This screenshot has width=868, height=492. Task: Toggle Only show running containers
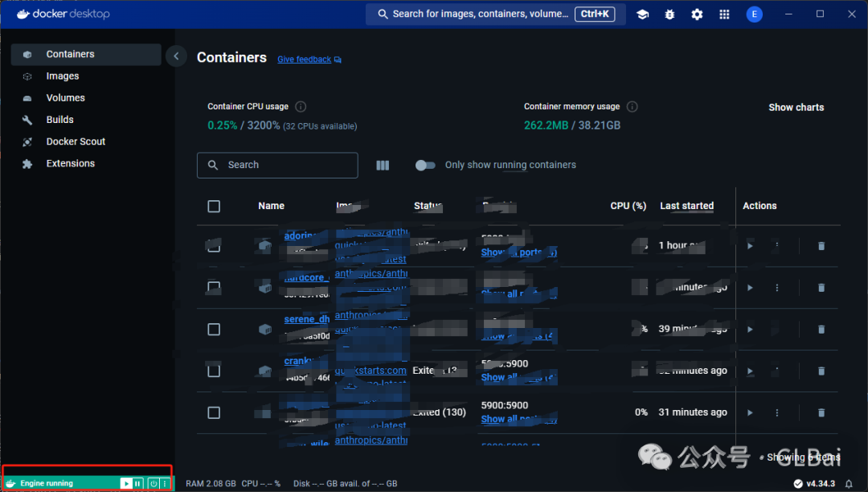[425, 165]
